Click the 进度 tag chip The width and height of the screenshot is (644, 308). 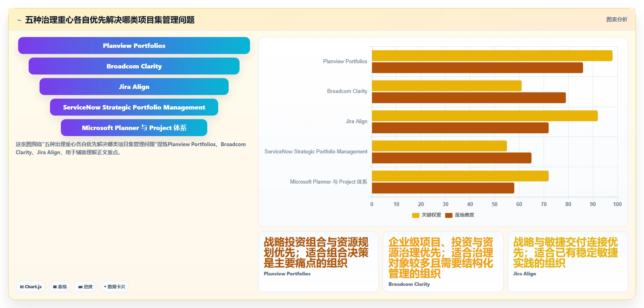[x=85, y=287]
